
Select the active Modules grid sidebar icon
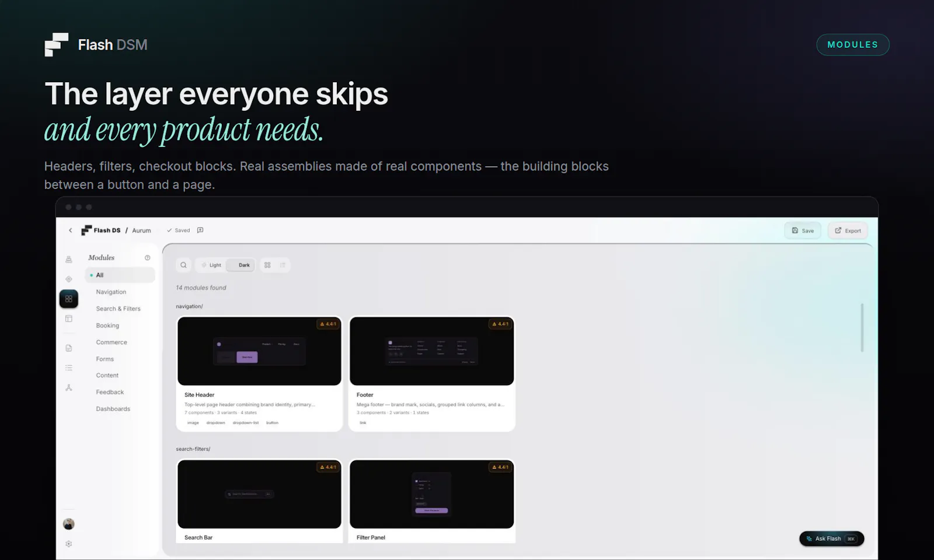[x=69, y=299]
